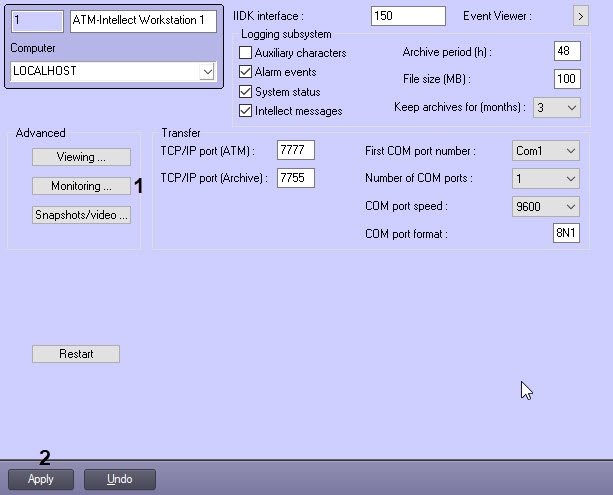Image resolution: width=613 pixels, height=495 pixels.
Task: Click the object ID number field
Action: click(38, 21)
